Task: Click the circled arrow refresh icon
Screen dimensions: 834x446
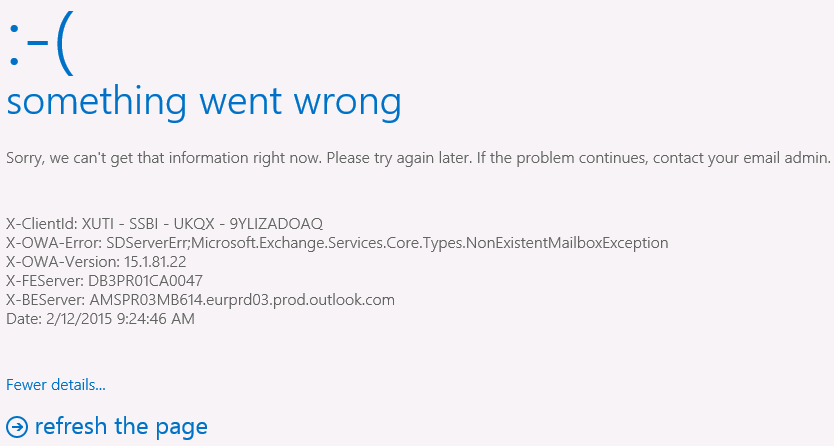Action: pos(17,427)
